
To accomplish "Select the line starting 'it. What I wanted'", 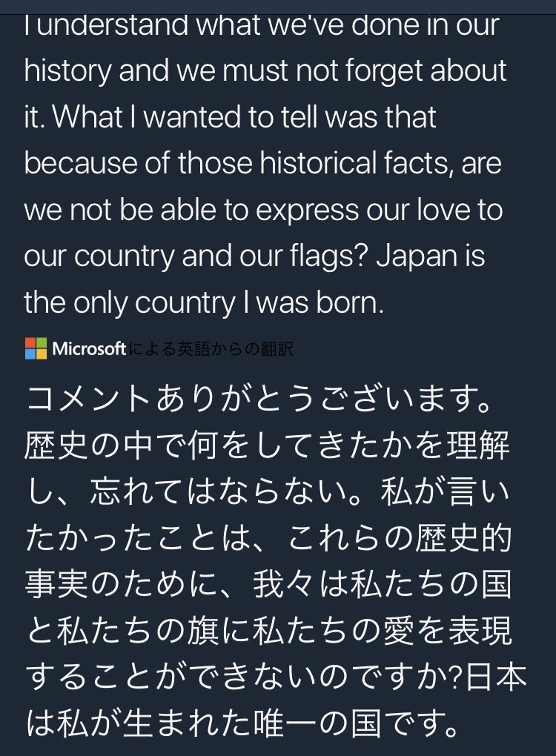I will [x=231, y=118].
